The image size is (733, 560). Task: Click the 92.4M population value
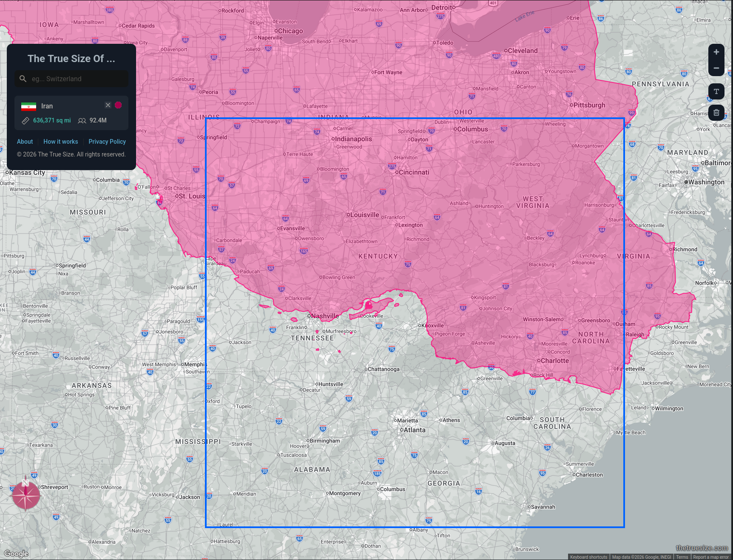[x=98, y=120]
